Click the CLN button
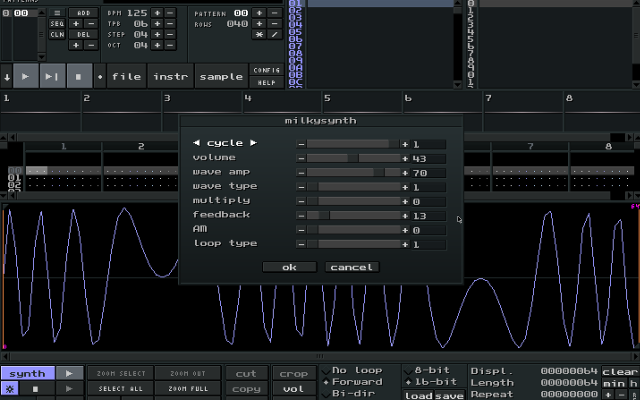 point(57,34)
